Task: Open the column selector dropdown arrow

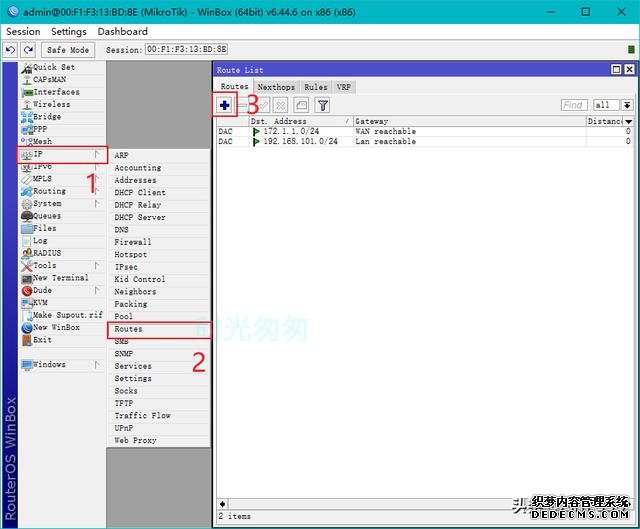Action: pos(629,121)
